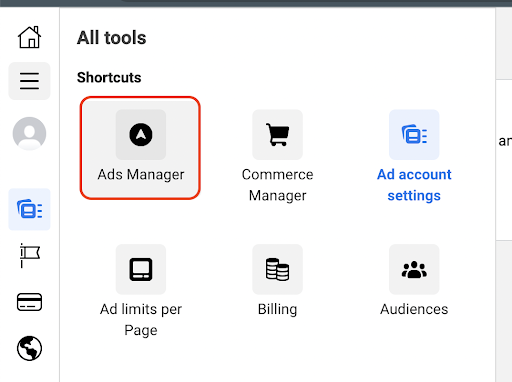Open the Ads Manager shortcut label
The height and width of the screenshot is (382, 512).
[x=141, y=174]
